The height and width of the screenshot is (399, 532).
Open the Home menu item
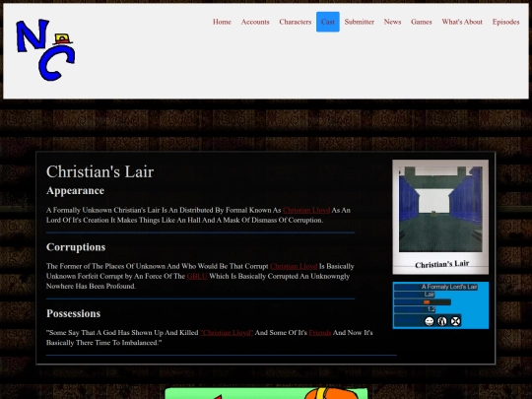click(x=222, y=22)
